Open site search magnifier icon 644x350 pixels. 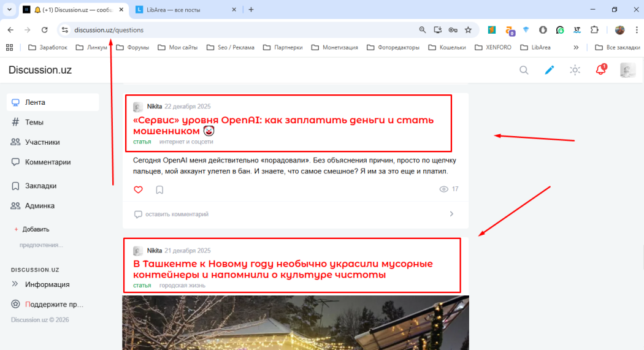coord(524,70)
